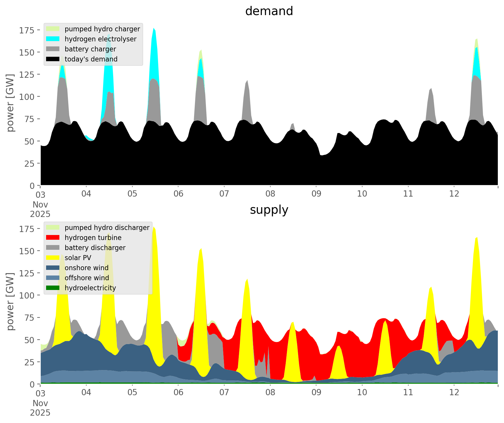Click the pumped hydro discharger legend label
Viewport: 504px width, 423px height.
coord(107,228)
